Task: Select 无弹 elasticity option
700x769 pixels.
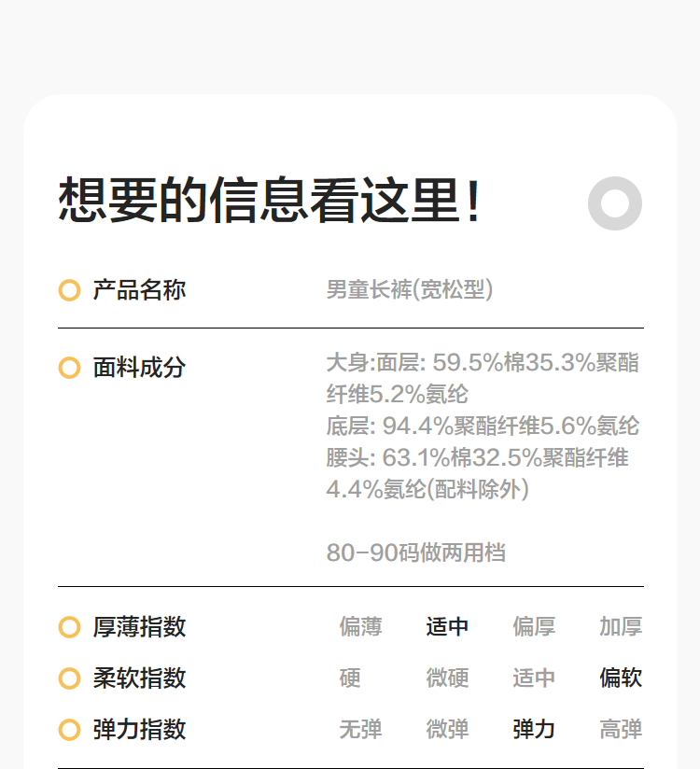Action: point(360,730)
